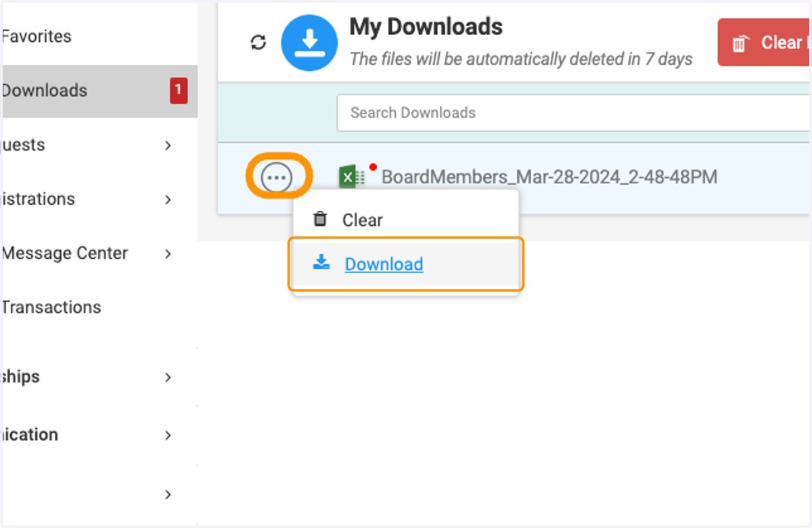This screenshot has width=812, height=528.
Task: Click the blue download circle icon
Action: coord(309,43)
